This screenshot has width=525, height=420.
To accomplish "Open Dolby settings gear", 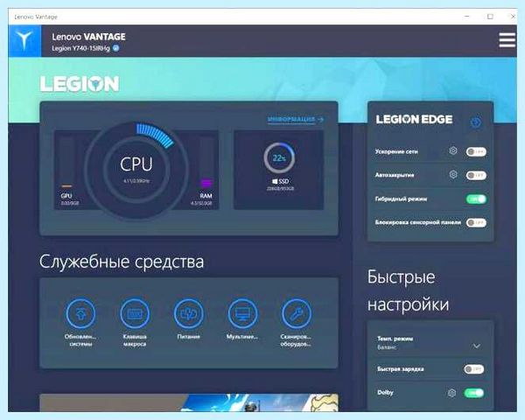I will (x=451, y=393).
